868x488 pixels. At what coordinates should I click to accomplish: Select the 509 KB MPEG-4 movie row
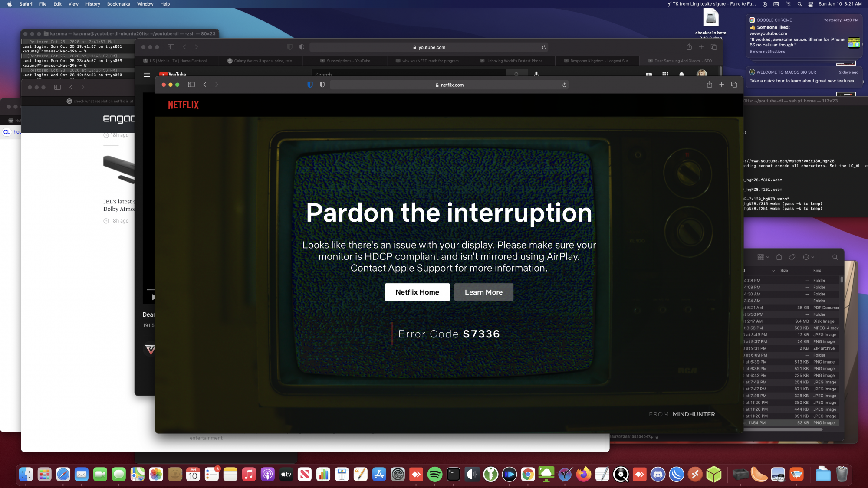click(792, 328)
